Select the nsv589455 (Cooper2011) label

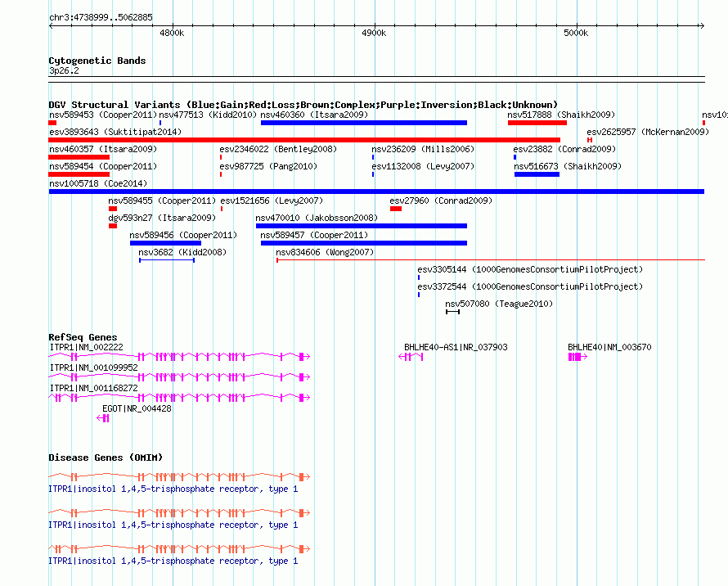[x=162, y=201]
